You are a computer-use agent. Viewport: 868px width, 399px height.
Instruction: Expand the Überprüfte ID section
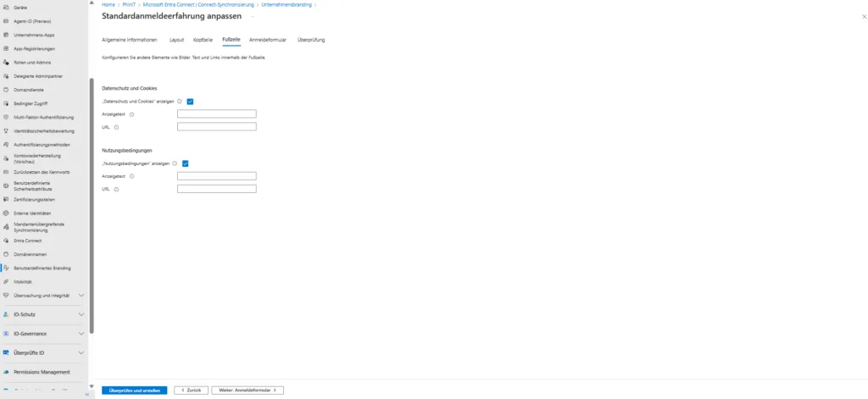tap(81, 352)
